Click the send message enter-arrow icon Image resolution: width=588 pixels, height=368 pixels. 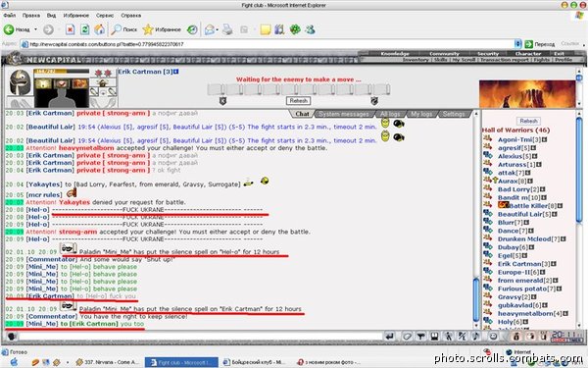pyautogui.click(x=390, y=336)
